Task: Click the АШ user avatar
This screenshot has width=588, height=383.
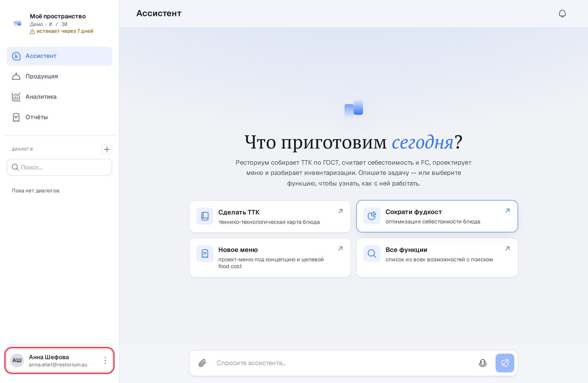Action: point(17,360)
